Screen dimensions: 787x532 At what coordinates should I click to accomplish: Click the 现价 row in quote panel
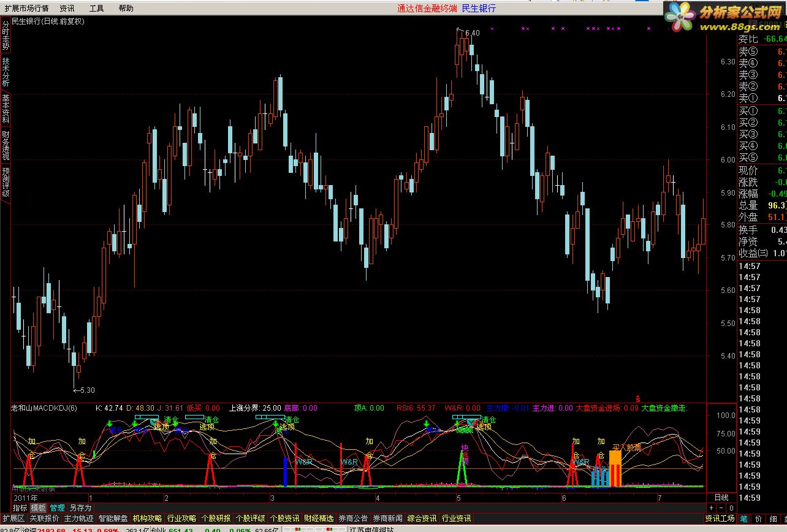pyautogui.click(x=762, y=170)
